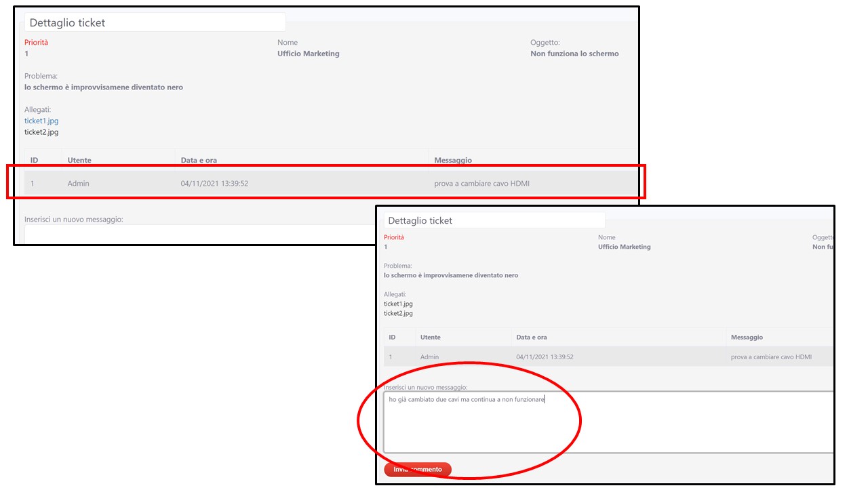Click 'prova a cambiare cavo HDMI' in lower table
The width and height of the screenshot is (868, 488).
(771, 357)
